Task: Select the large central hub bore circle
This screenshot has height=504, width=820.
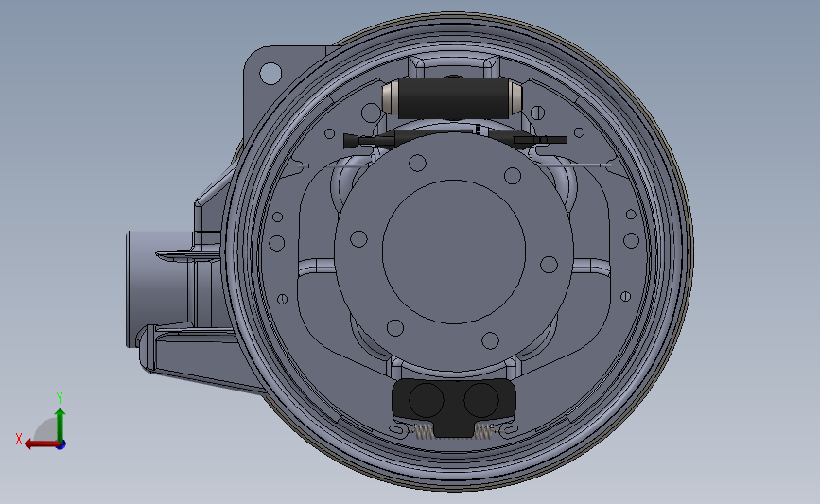Action: [454, 252]
